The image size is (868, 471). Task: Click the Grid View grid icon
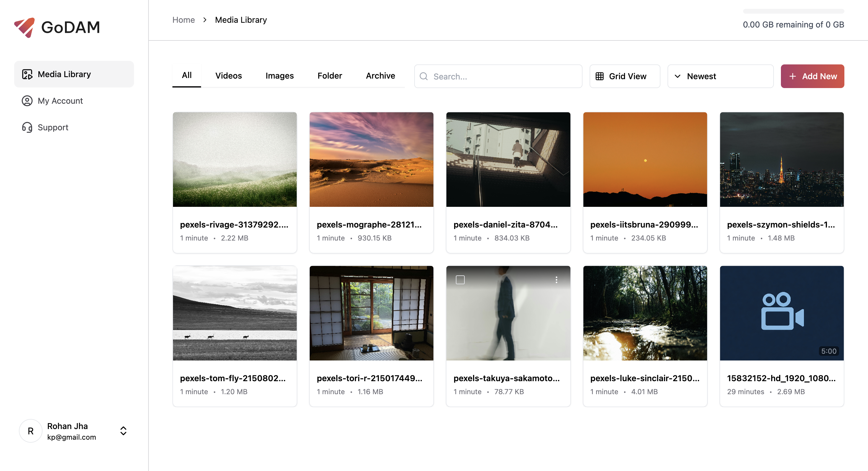click(x=599, y=77)
